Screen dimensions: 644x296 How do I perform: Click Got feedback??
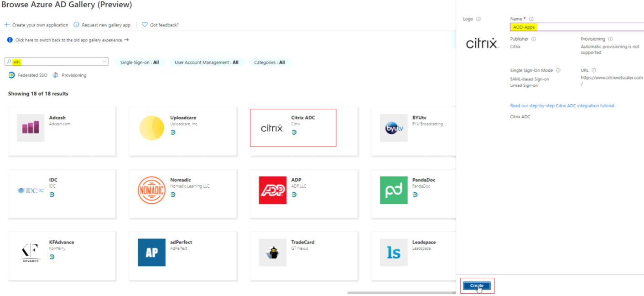click(164, 25)
